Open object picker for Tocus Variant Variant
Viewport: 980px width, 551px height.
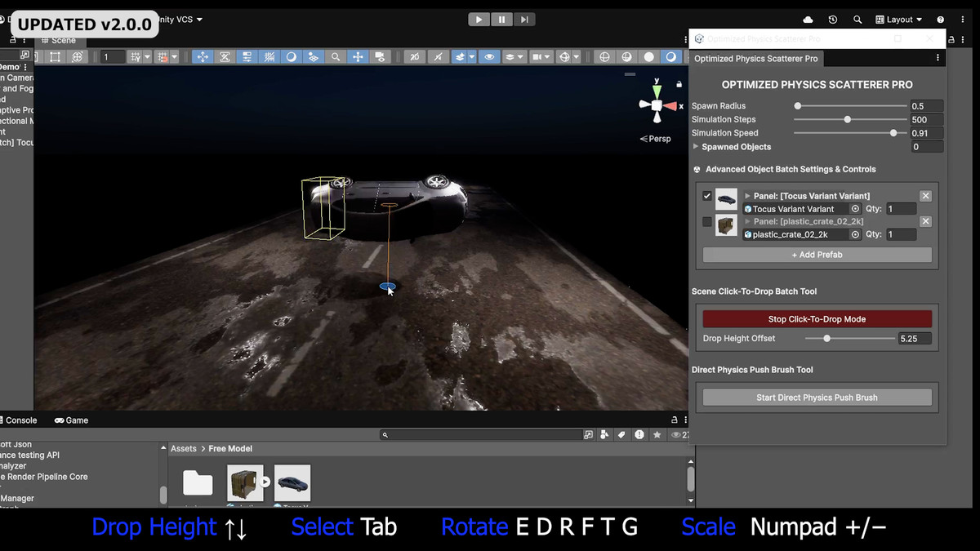(x=855, y=209)
